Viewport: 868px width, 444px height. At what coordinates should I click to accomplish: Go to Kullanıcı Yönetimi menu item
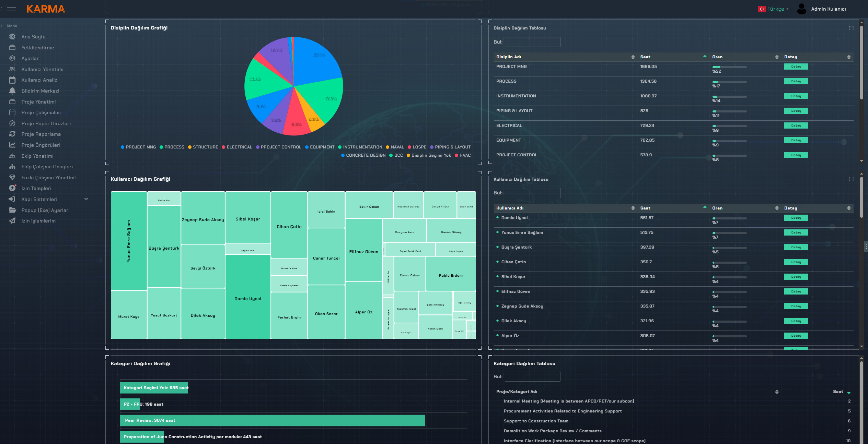click(42, 69)
